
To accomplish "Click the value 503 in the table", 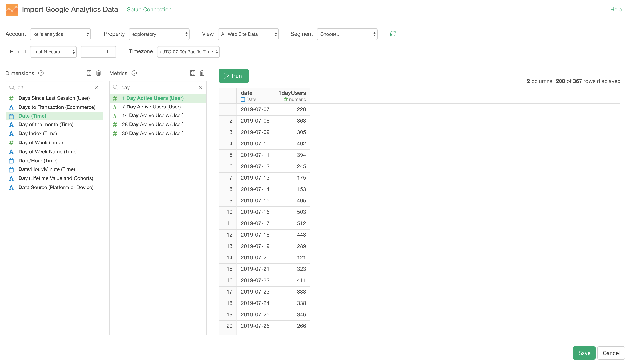I will tap(301, 212).
